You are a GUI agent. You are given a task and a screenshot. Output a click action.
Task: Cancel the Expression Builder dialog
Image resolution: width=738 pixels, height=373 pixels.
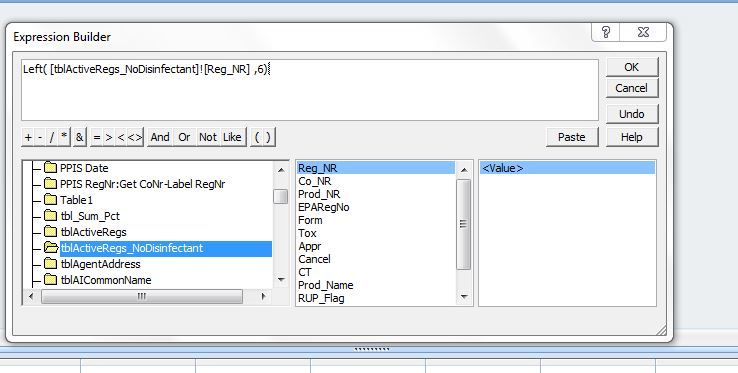point(632,88)
